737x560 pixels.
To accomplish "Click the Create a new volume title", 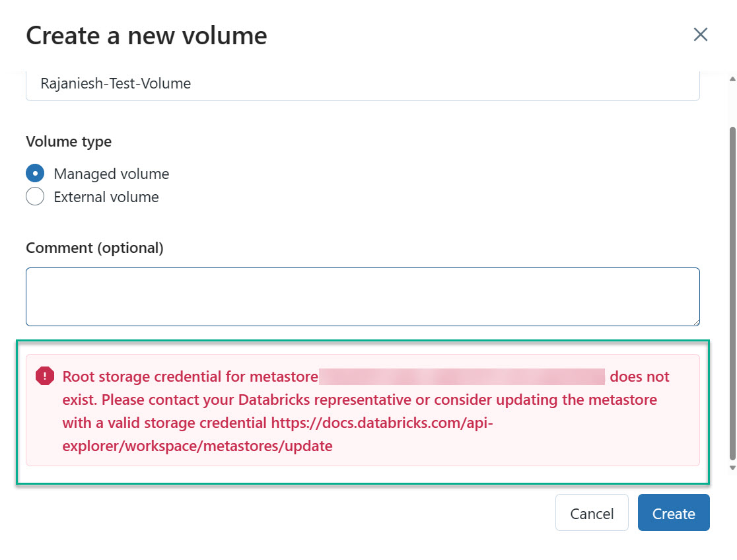I will [x=146, y=35].
